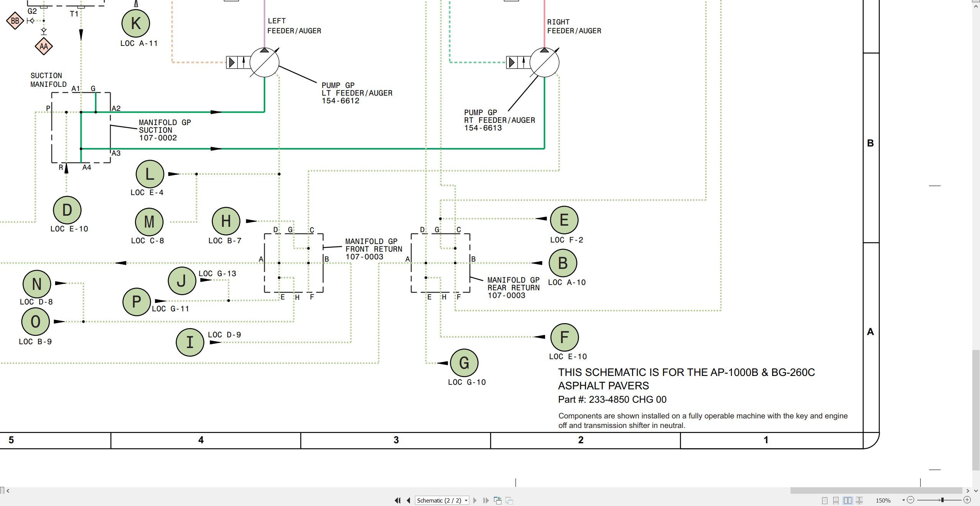
Task: Click the green I connector circle
Action: pyautogui.click(x=190, y=342)
